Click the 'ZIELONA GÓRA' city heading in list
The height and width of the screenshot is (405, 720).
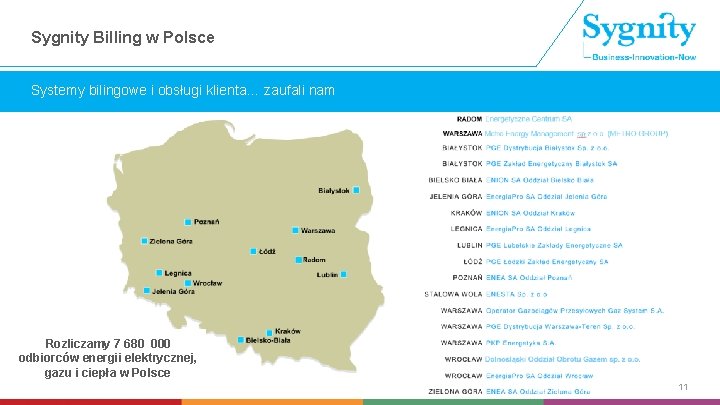click(x=455, y=392)
